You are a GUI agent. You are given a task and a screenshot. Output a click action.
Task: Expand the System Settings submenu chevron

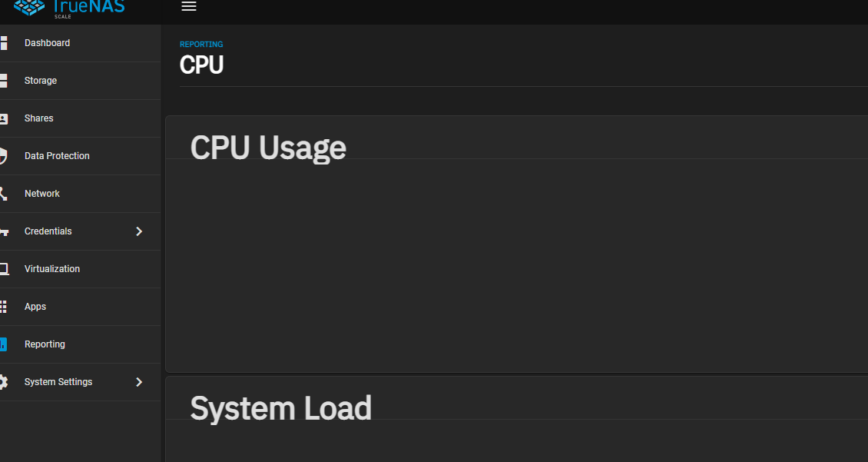(139, 382)
